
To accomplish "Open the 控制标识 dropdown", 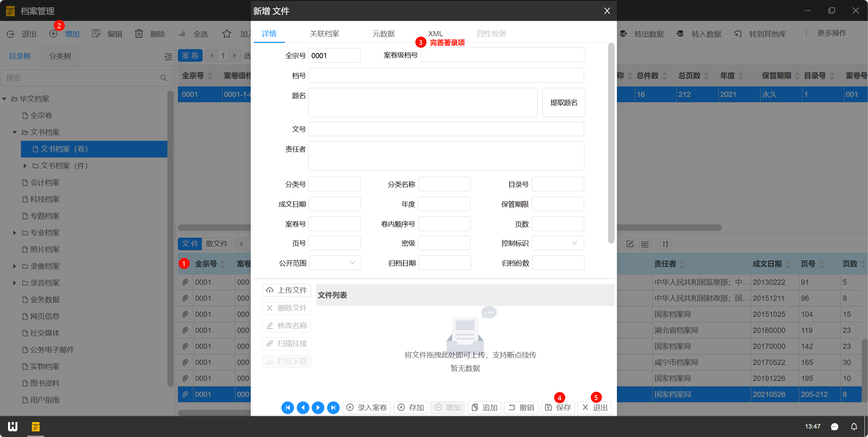I will (x=558, y=243).
